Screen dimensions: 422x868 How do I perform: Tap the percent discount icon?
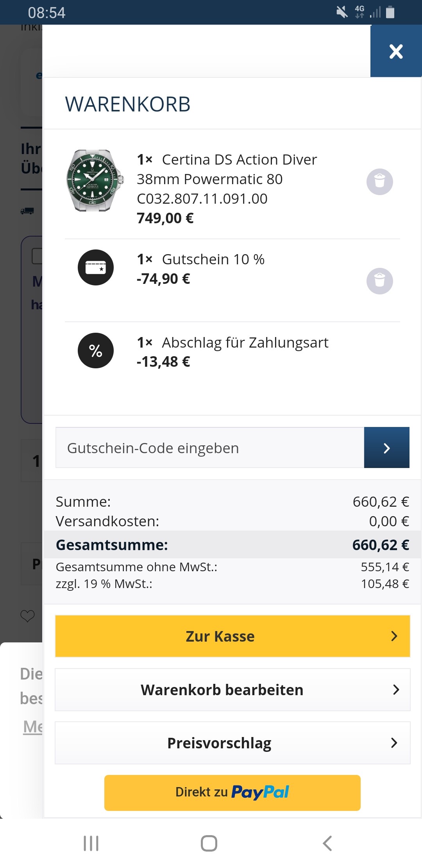96,350
